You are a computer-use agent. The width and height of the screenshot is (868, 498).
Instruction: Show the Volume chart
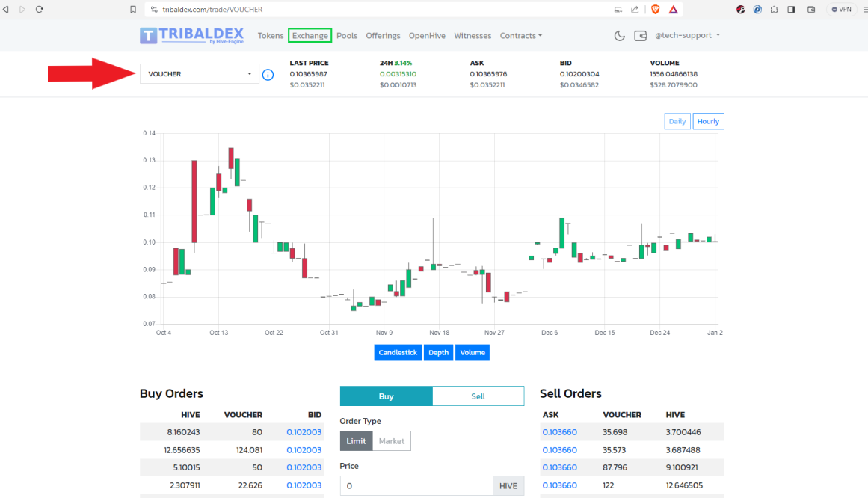pyautogui.click(x=473, y=352)
